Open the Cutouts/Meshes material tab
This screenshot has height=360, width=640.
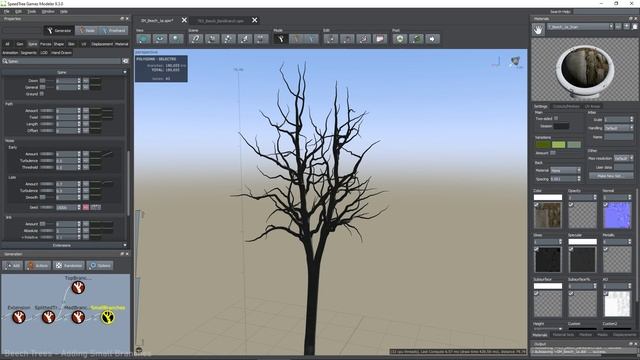click(x=566, y=107)
